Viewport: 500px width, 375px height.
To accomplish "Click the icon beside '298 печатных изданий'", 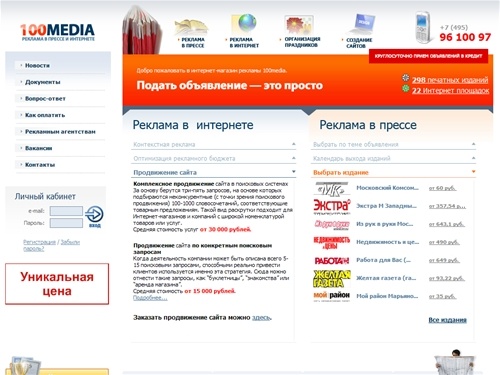I will click(x=405, y=78).
